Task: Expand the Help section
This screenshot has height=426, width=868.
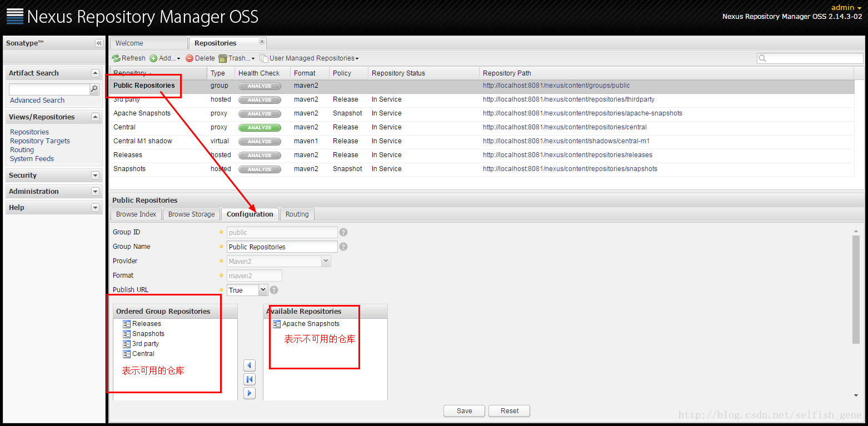Action: 95,208
